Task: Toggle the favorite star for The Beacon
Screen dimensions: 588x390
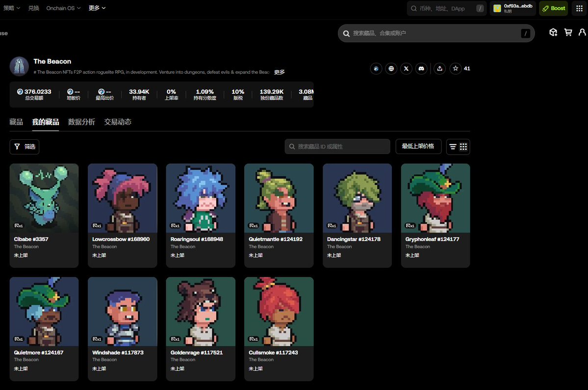Action: (455, 68)
